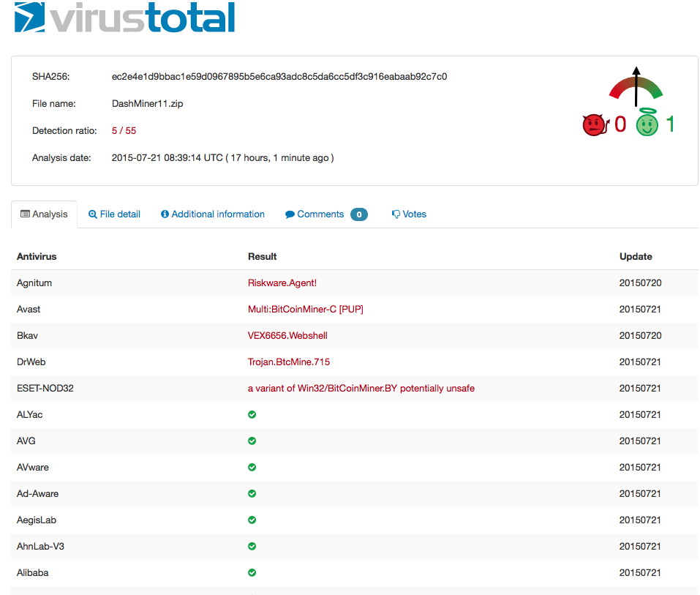
Task: Click the community score gauge
Action: 636,86
